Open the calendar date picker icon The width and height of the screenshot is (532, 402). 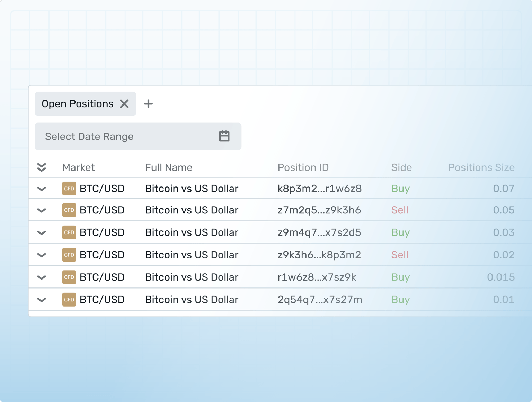(x=224, y=136)
